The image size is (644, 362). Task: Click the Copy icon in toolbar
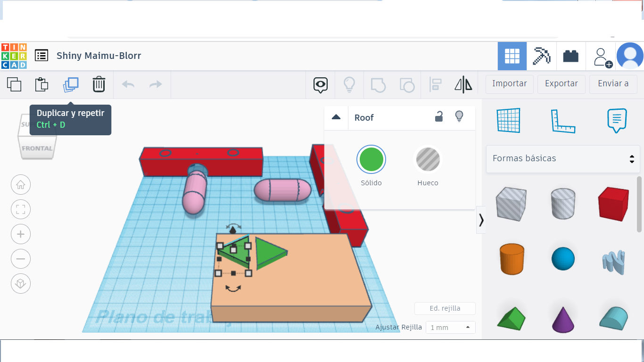[14, 84]
